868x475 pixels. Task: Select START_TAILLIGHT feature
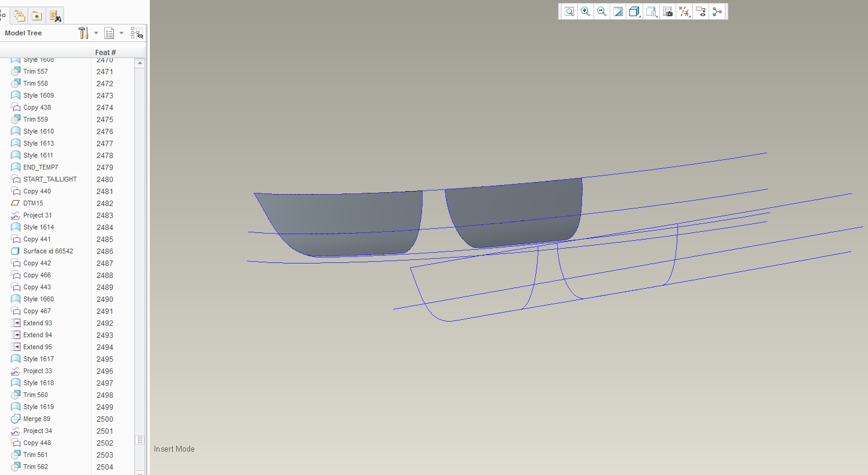[50, 179]
